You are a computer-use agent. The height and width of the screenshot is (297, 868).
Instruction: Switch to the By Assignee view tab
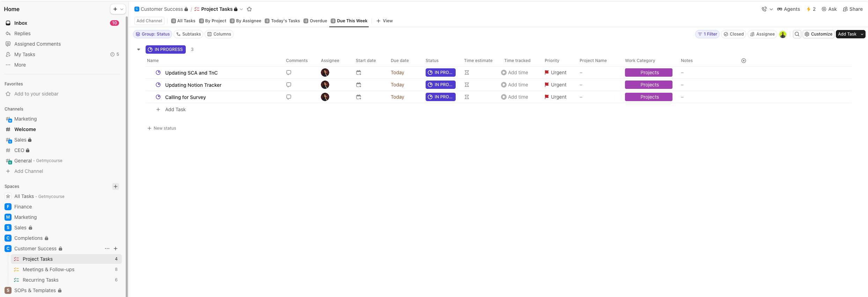point(245,21)
